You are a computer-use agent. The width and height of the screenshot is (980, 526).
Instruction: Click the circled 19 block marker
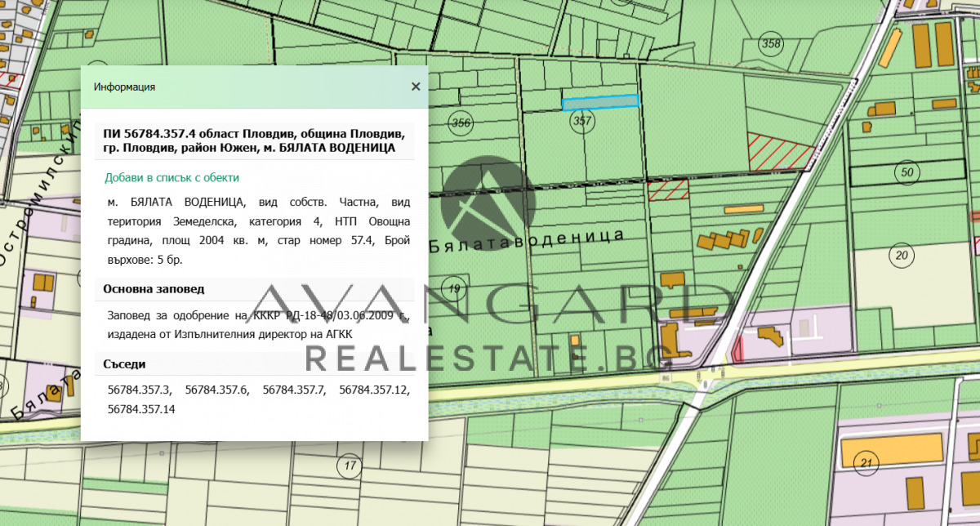click(x=455, y=288)
